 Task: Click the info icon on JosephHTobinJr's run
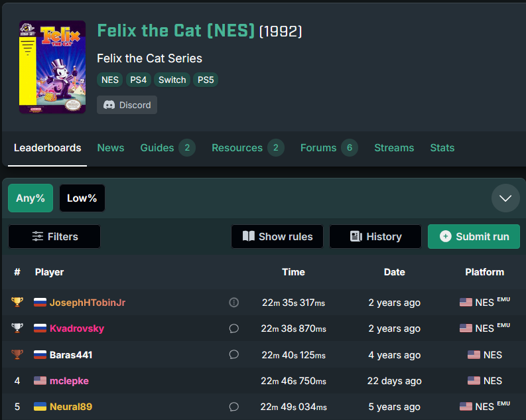(x=234, y=303)
